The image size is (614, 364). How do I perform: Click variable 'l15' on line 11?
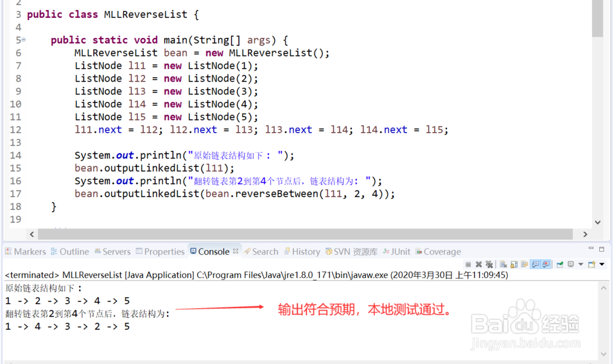137,117
